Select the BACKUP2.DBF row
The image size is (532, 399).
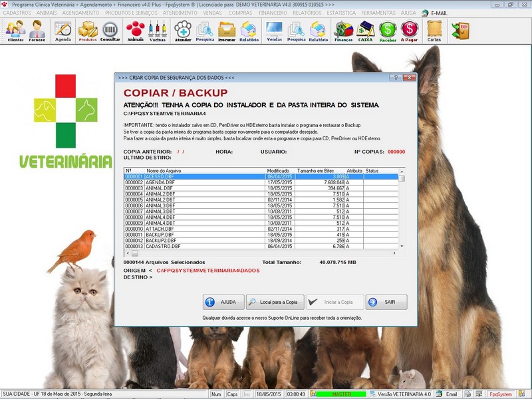261,241
